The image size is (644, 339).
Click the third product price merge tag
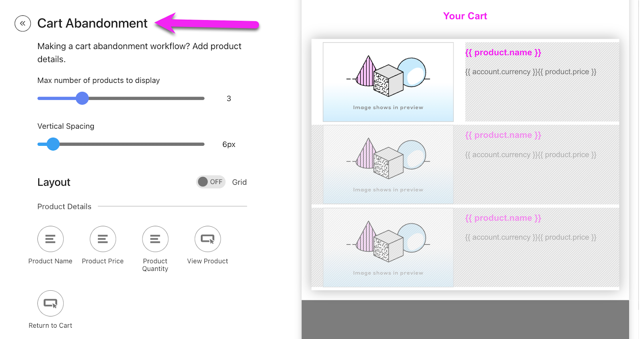[x=530, y=237]
